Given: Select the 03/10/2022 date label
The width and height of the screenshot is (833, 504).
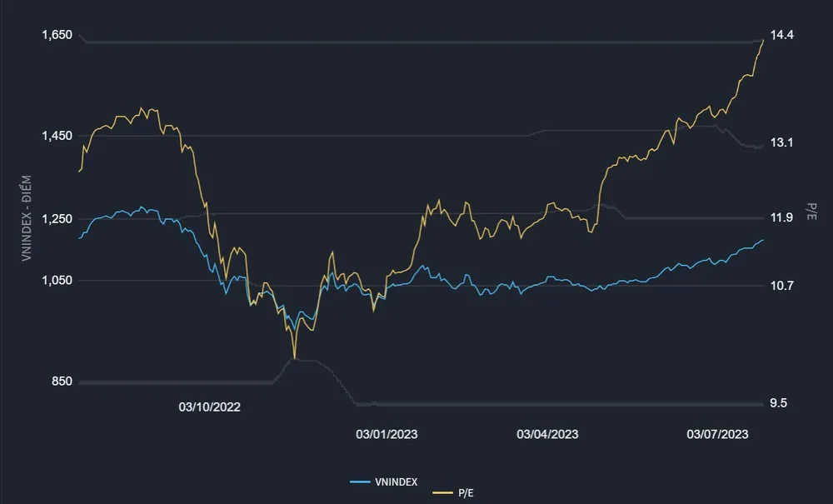Looking at the screenshot, I should 209,407.
